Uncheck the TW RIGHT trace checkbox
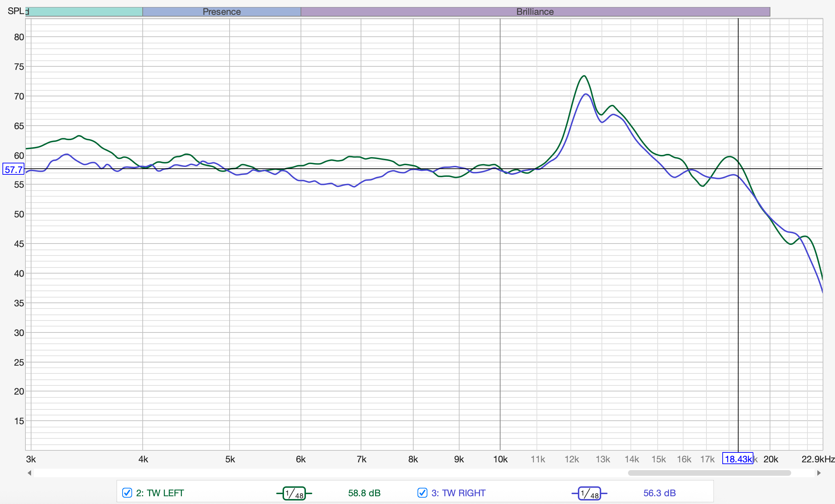The width and height of the screenshot is (835, 504). [422, 493]
